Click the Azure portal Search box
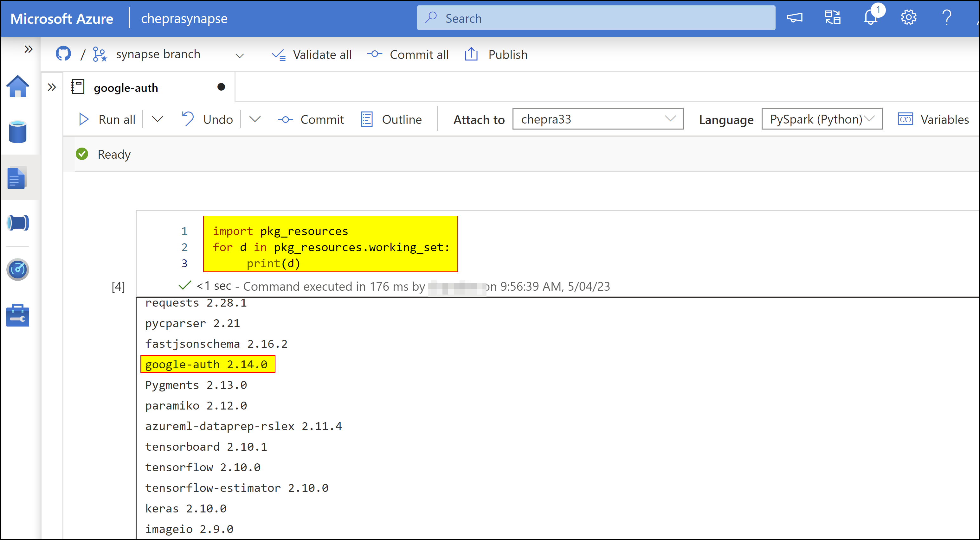Screen dimensions: 980x540 (596, 18)
